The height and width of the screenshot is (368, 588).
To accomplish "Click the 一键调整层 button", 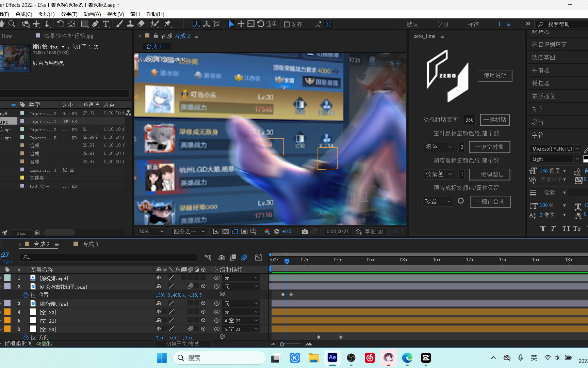I will pyautogui.click(x=489, y=174).
